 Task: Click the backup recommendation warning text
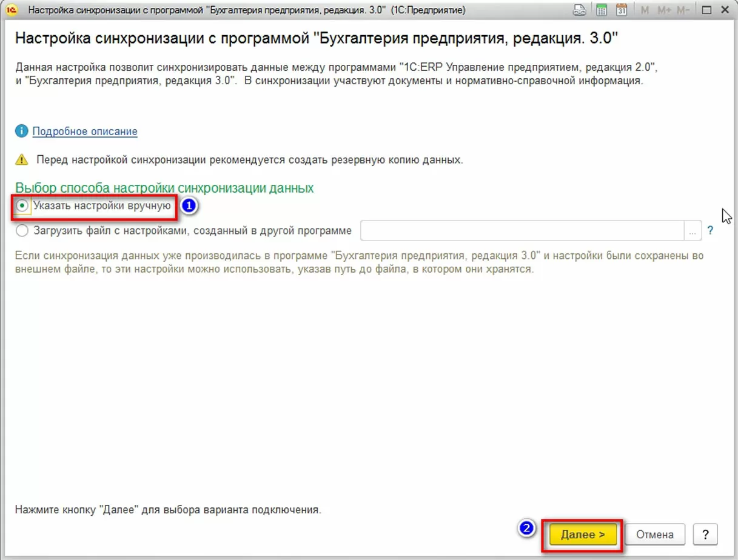click(x=250, y=160)
